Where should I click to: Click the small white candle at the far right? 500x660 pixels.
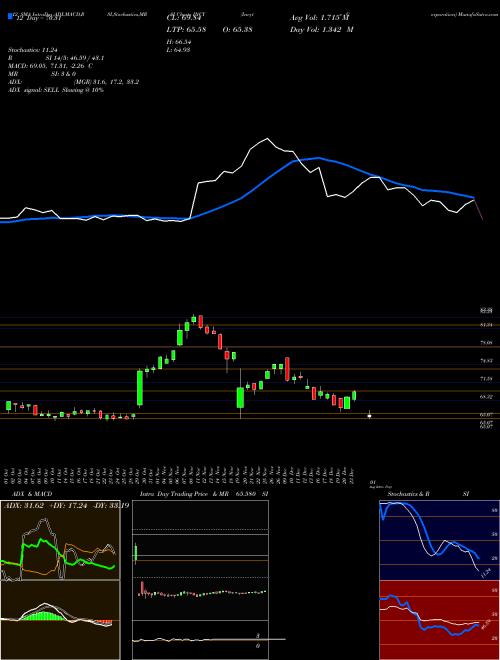[370, 415]
